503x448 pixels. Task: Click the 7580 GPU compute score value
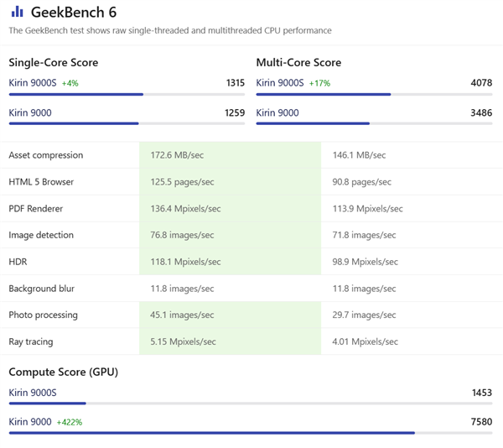(482, 421)
